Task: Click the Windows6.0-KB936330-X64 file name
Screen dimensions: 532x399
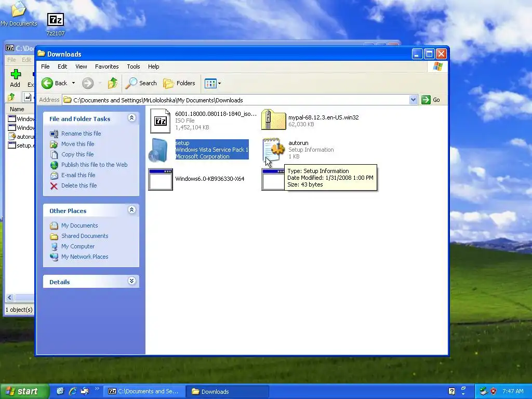Action: (210, 179)
